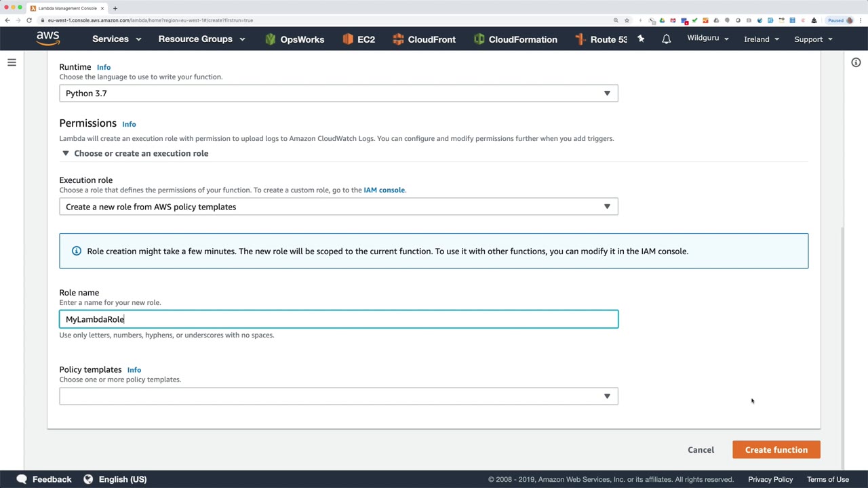Click the AWS logo home icon
Screen dimensions: 868x488
47,39
